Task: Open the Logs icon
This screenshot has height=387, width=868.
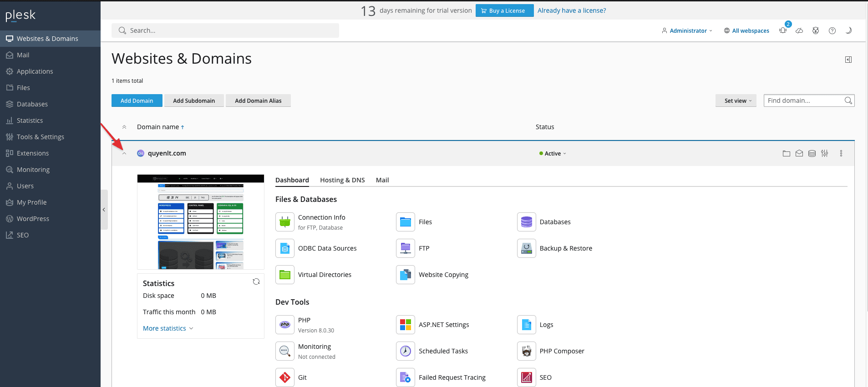Action: pos(527,325)
